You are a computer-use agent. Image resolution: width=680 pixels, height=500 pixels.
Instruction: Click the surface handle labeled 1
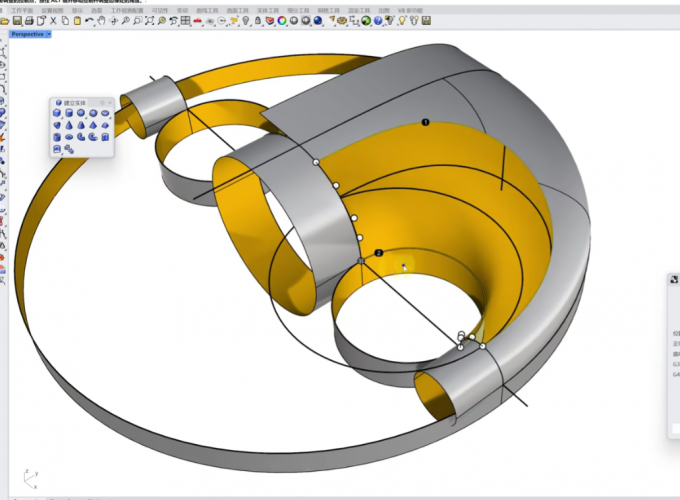click(425, 123)
